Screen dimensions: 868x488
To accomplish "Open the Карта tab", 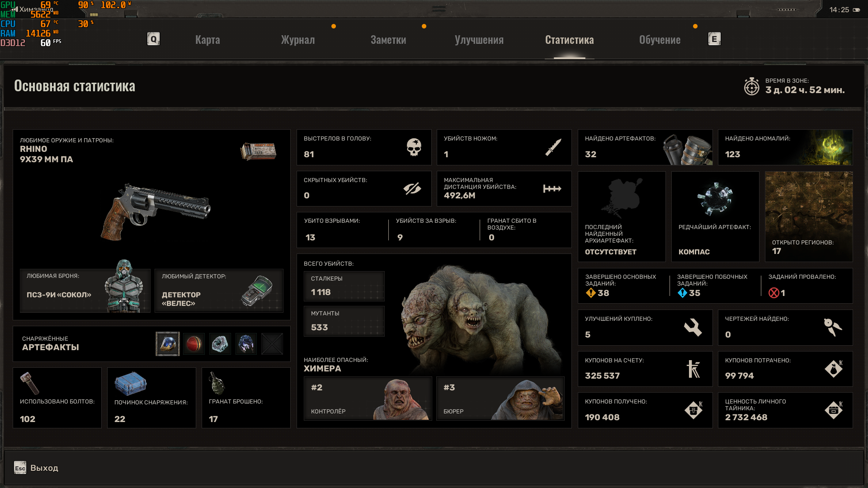I will pyautogui.click(x=208, y=40).
